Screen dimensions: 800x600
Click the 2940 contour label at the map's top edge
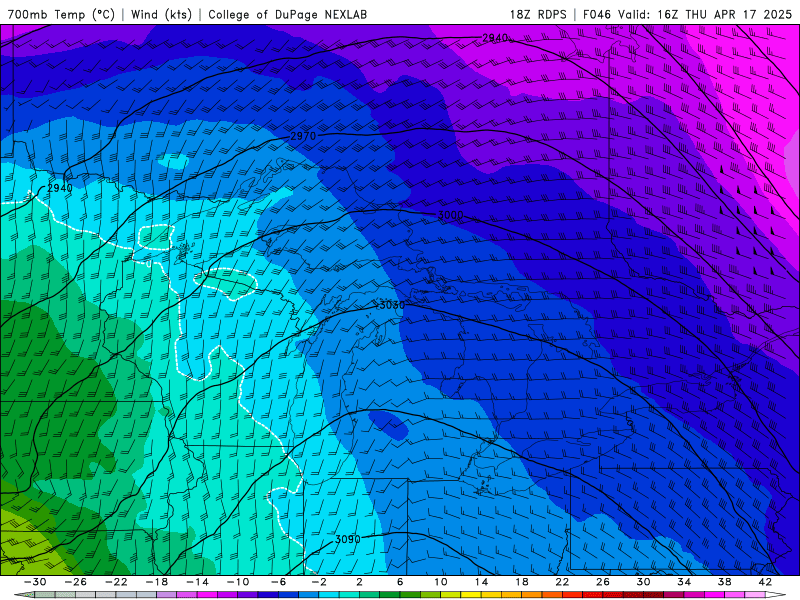tap(495, 38)
